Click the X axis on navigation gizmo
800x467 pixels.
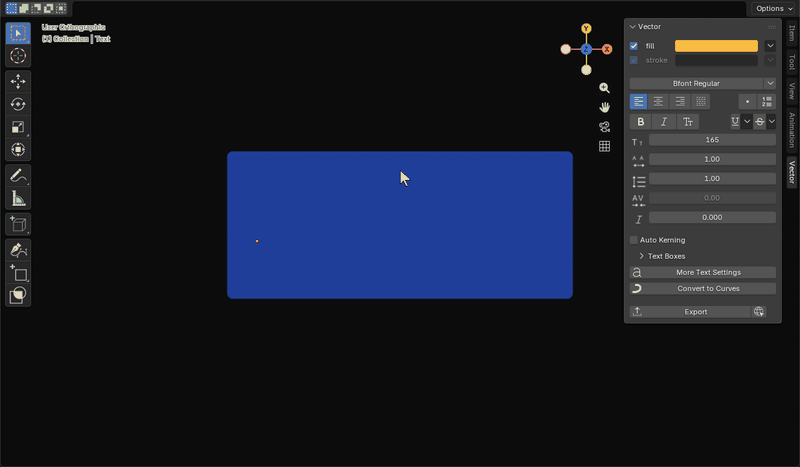607,49
